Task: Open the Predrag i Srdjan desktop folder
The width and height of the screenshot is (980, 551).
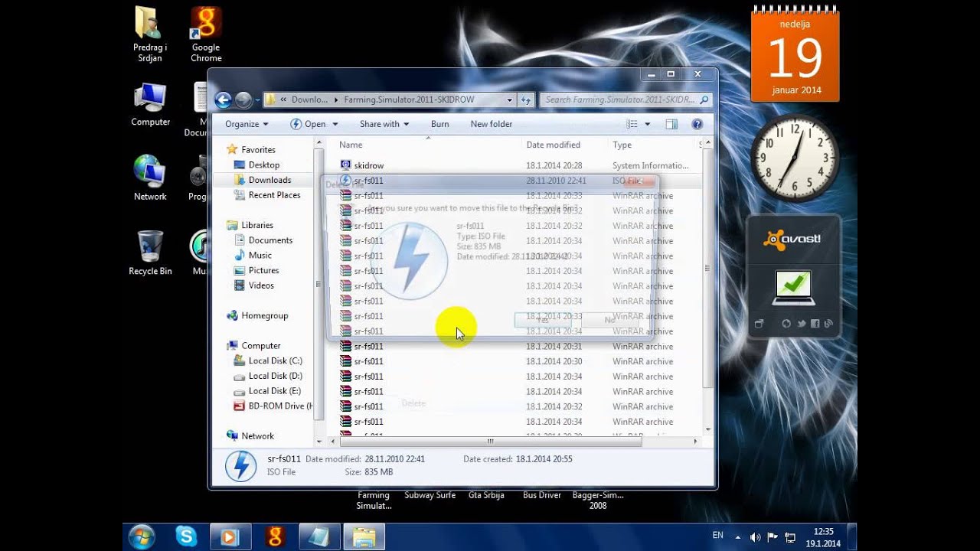Action: tap(150, 35)
